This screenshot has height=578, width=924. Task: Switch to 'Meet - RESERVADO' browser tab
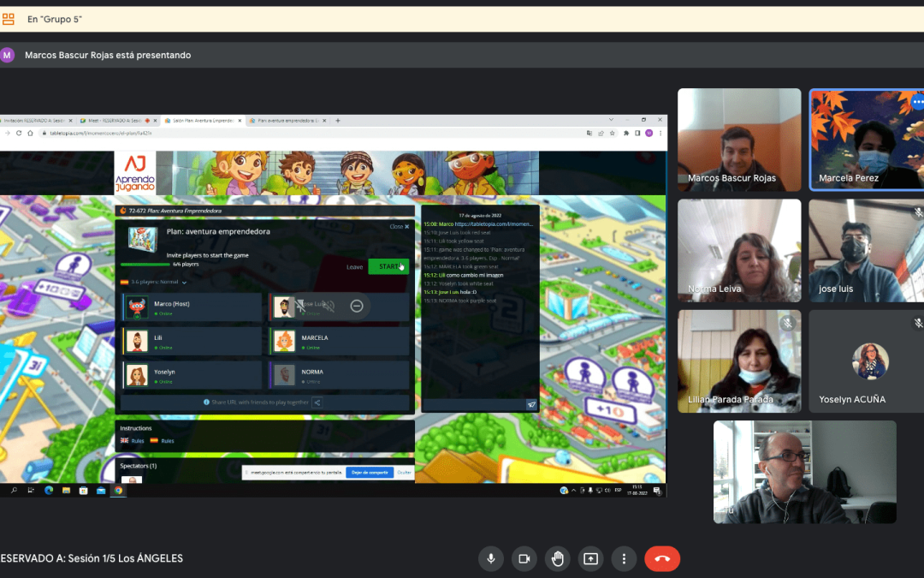pyautogui.click(x=118, y=121)
